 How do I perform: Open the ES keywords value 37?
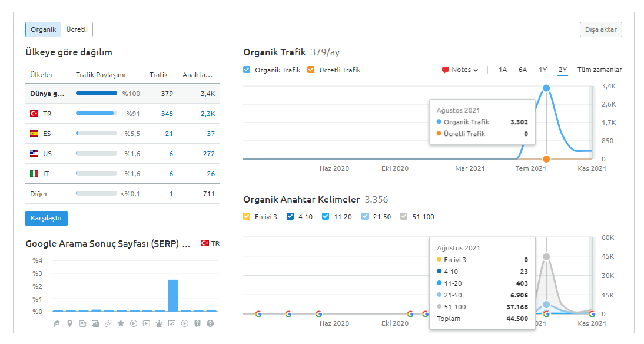pyautogui.click(x=211, y=134)
